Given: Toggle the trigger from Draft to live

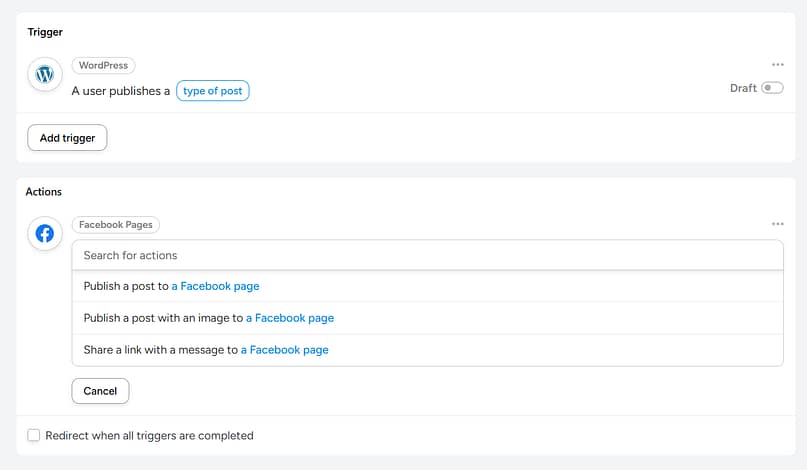Looking at the screenshot, I should point(772,88).
